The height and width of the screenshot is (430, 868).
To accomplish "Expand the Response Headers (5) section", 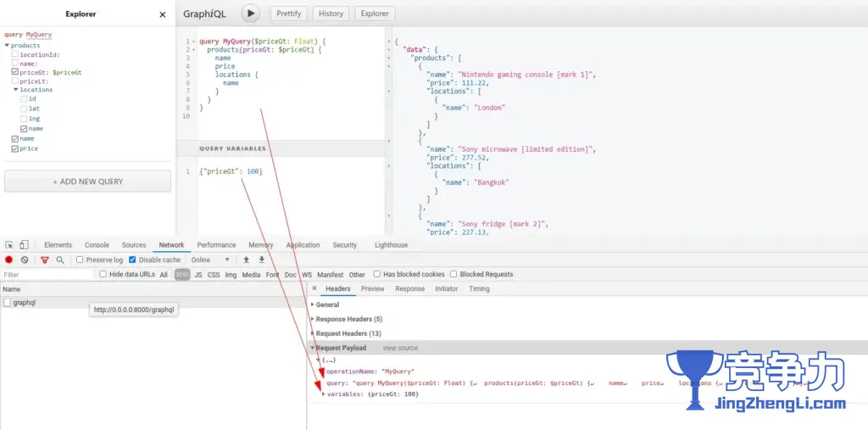I will click(313, 319).
